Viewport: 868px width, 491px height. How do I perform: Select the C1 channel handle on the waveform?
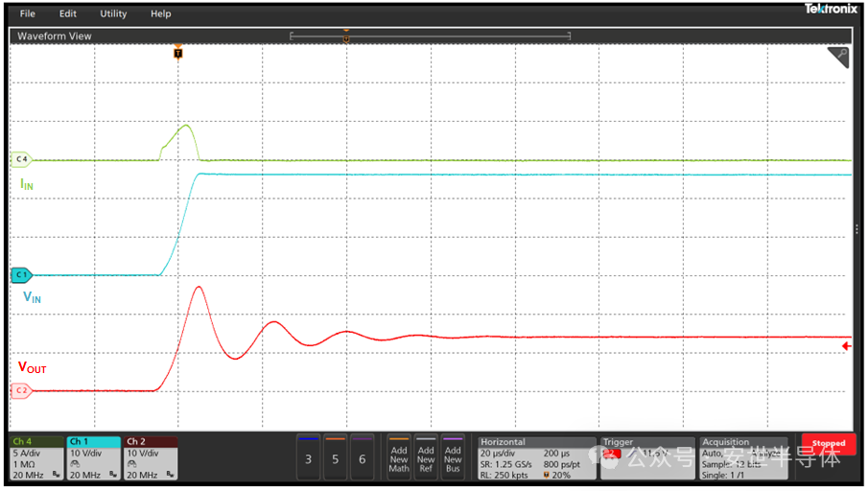[x=20, y=275]
